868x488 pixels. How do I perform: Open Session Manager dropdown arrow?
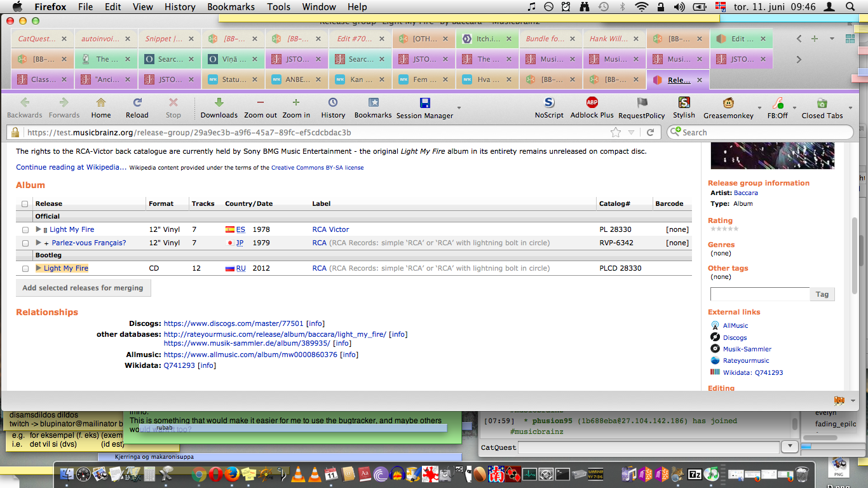coord(459,107)
